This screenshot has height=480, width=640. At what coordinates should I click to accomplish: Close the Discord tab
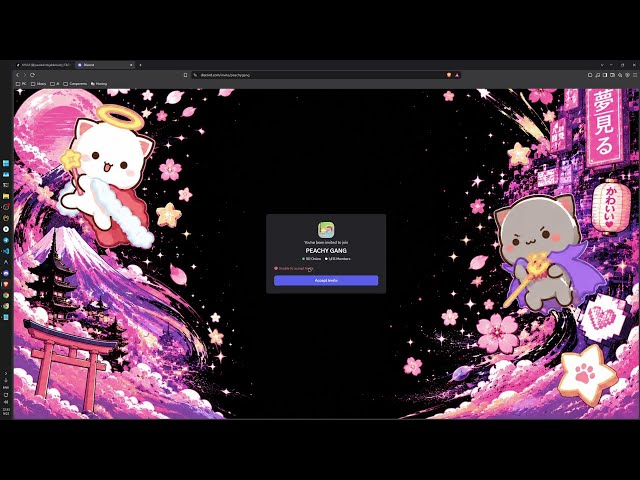tap(131, 65)
